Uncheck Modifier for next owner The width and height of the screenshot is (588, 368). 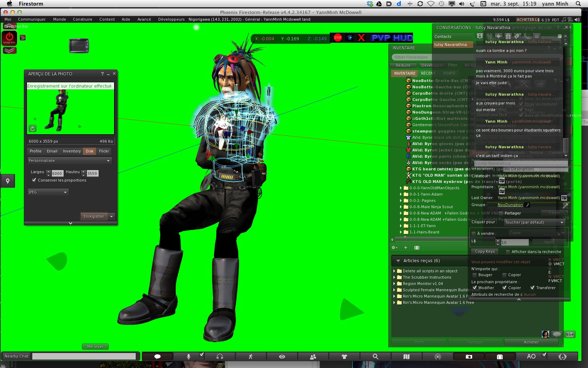tap(475, 288)
